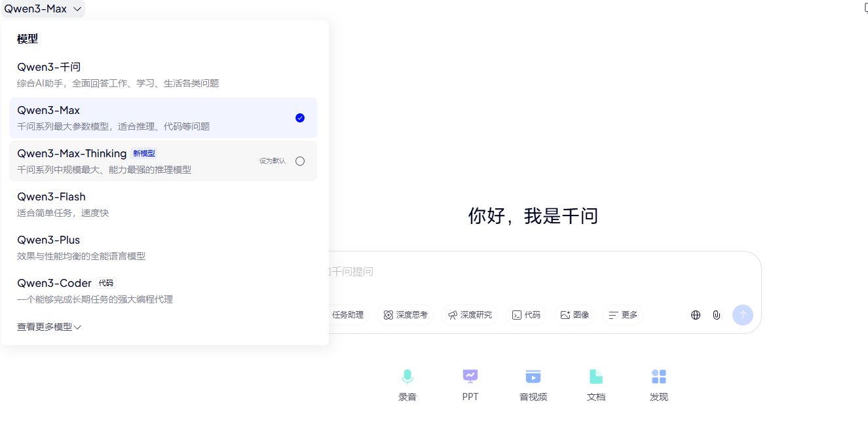Image resolution: width=868 pixels, height=446 pixels.
Task: Enable web search via the globe icon
Action: [x=695, y=314]
